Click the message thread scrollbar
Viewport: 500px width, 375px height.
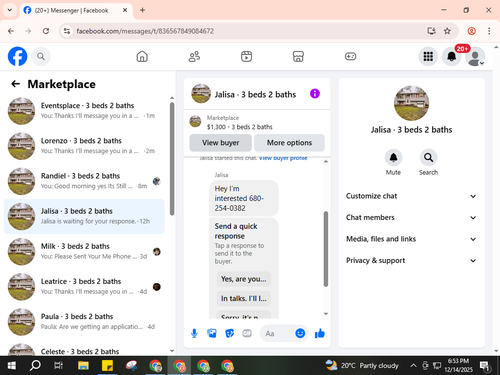pos(326,249)
